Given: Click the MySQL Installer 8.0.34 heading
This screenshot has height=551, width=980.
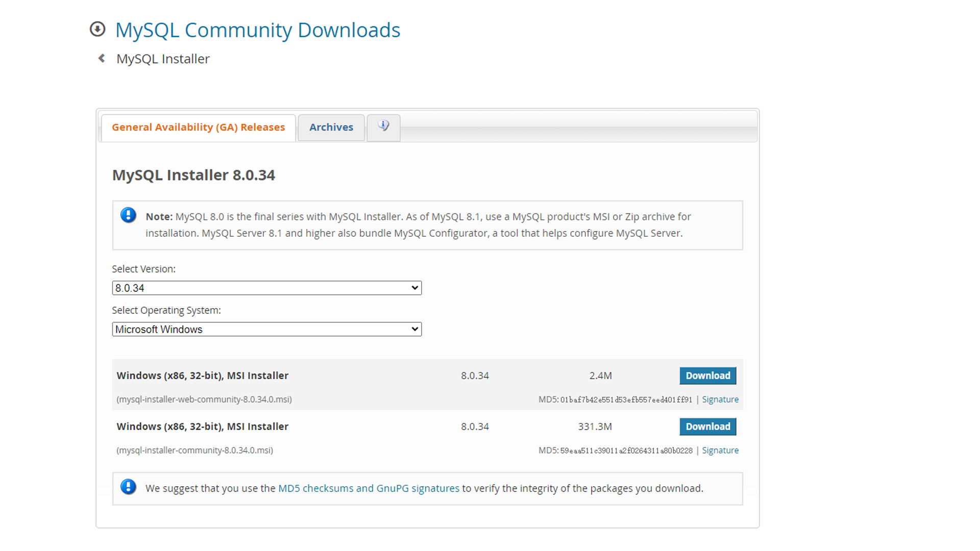Looking at the screenshot, I should [193, 175].
